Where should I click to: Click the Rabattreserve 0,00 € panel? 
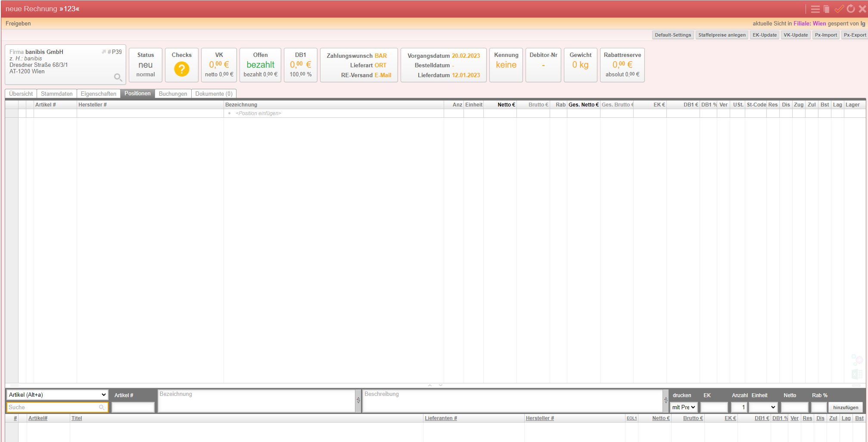pos(622,65)
